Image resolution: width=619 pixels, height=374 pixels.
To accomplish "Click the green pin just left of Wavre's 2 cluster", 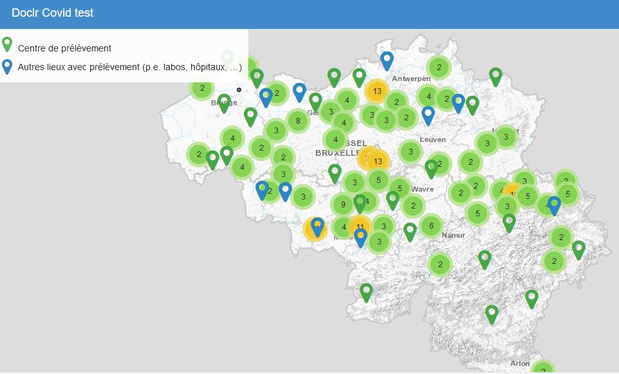I will click(393, 201).
